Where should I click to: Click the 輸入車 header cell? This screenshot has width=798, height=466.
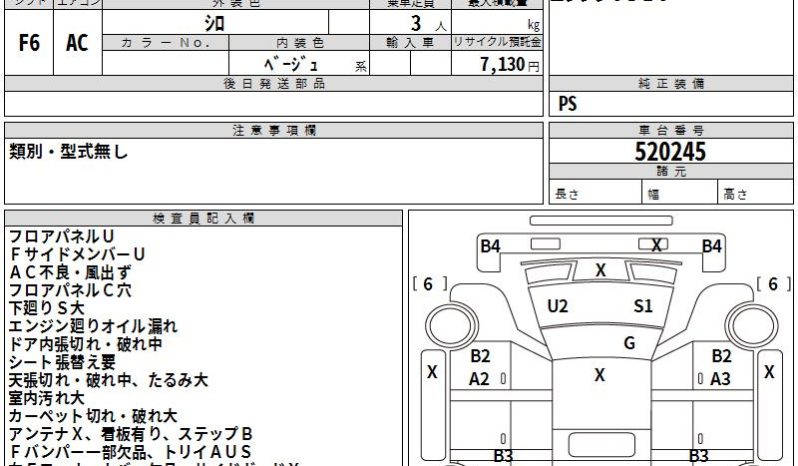pos(410,43)
